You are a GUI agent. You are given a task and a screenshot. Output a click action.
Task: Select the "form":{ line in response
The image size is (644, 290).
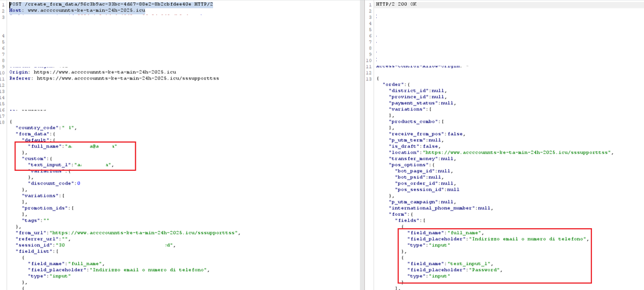click(x=400, y=214)
